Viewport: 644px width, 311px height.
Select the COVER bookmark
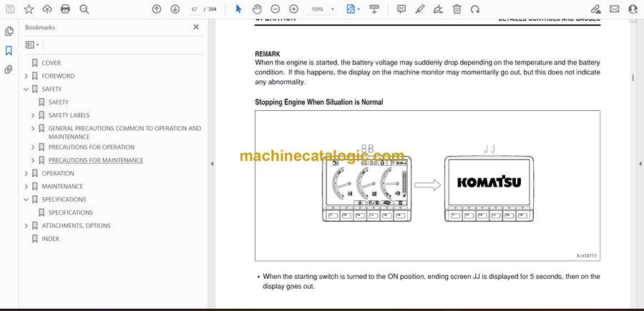51,63
